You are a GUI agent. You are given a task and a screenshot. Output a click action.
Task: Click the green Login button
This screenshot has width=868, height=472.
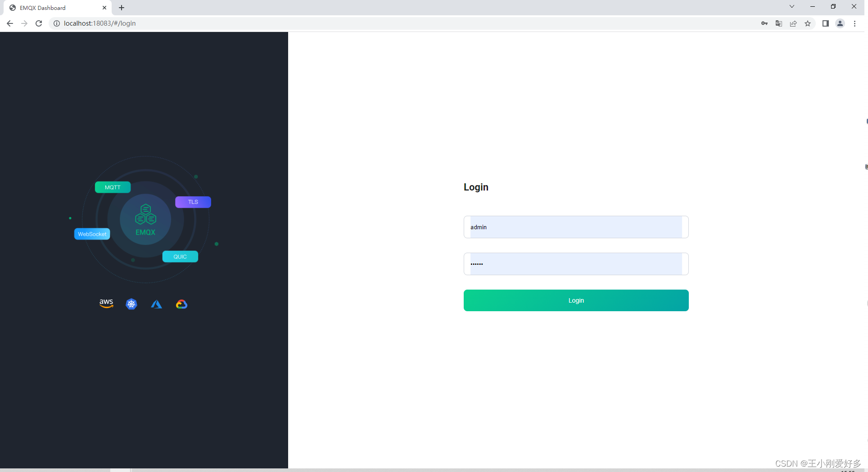coord(576,300)
